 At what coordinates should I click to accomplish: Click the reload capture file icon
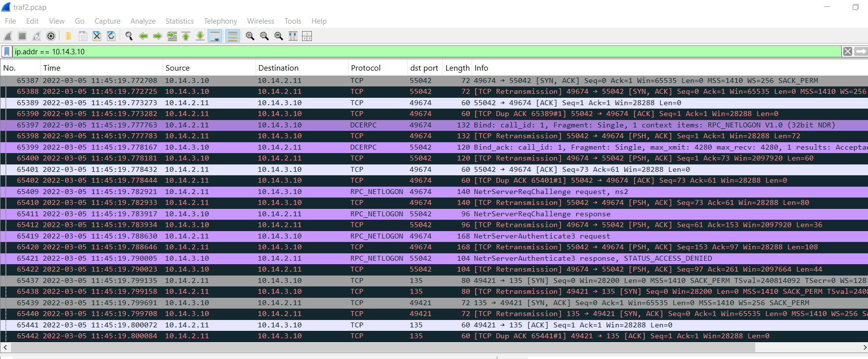(111, 36)
